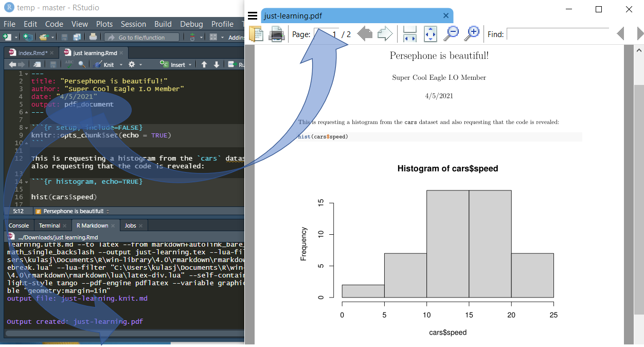Close the just-learning.pdf tab
The width and height of the screenshot is (644, 347).
pos(446,15)
